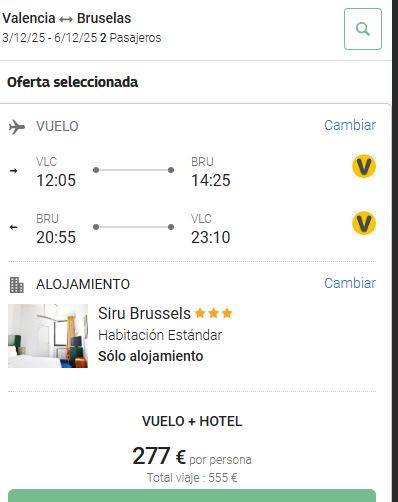The height and width of the screenshot is (502, 398).
Task: Click the 2 Pasajeros passenger count
Action: pyautogui.click(x=130, y=38)
